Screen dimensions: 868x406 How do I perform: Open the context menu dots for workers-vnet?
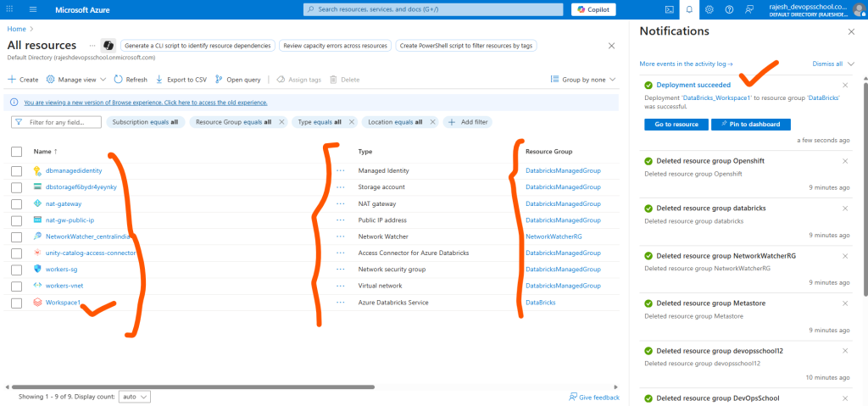pos(341,286)
